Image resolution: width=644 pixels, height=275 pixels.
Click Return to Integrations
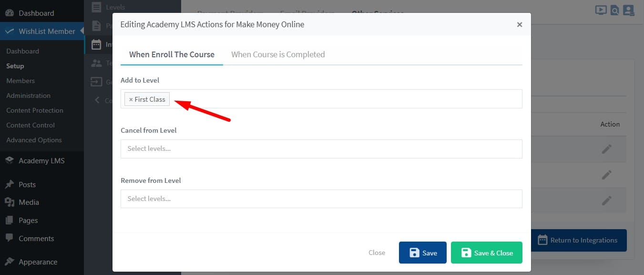tap(579, 240)
